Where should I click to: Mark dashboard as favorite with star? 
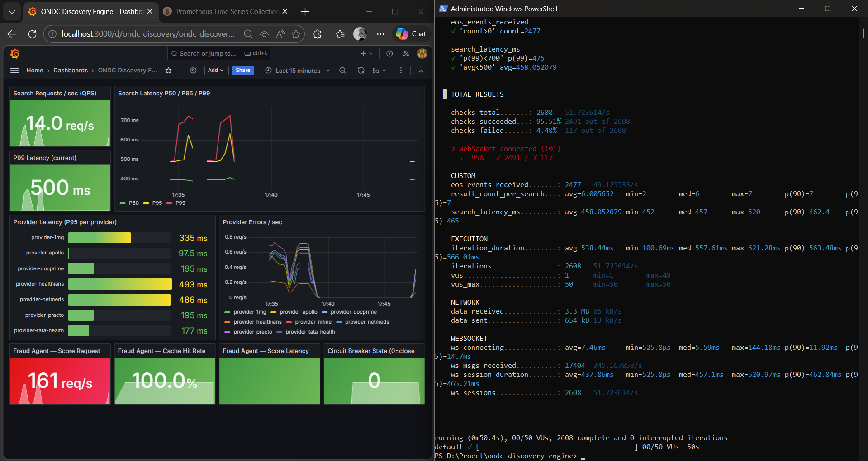168,71
